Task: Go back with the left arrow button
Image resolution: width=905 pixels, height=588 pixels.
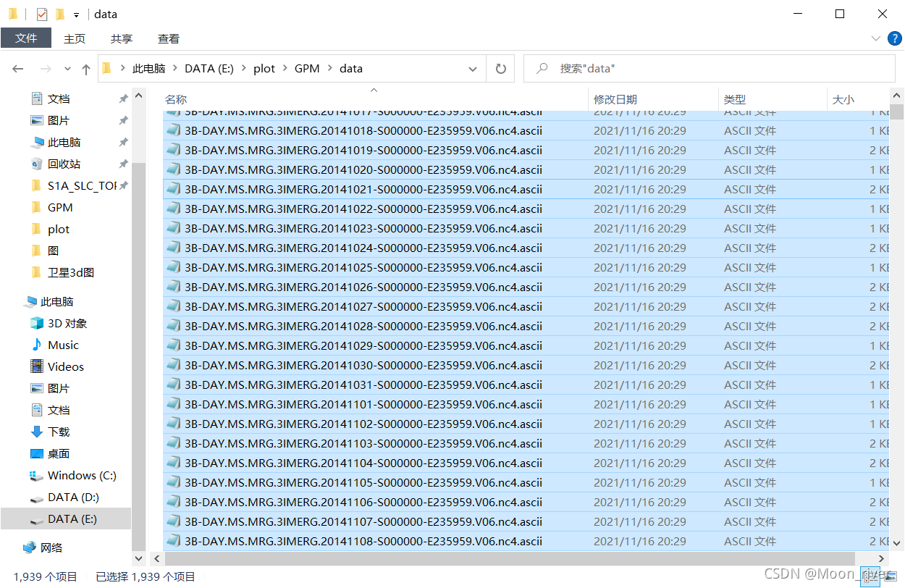Action: pos(18,69)
